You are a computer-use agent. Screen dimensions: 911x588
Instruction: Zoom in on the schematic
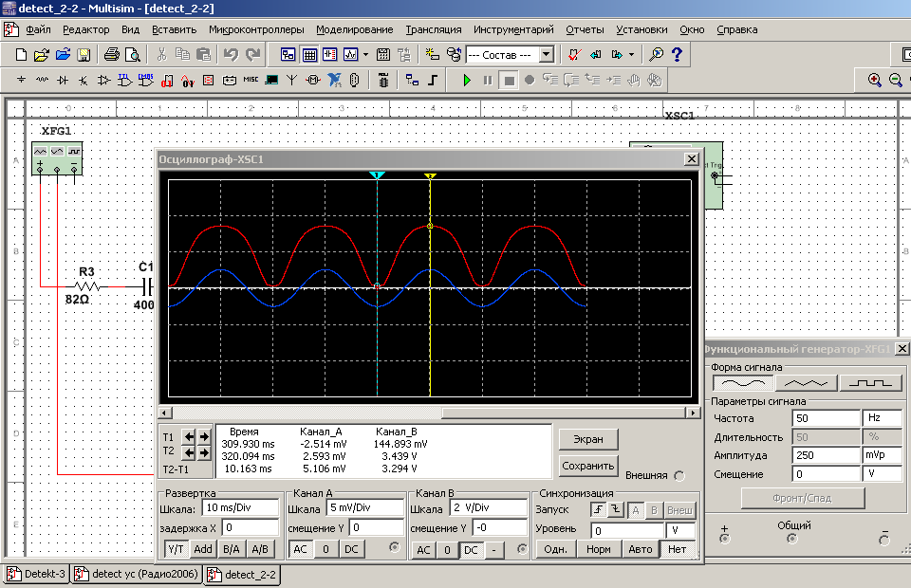pos(875,81)
